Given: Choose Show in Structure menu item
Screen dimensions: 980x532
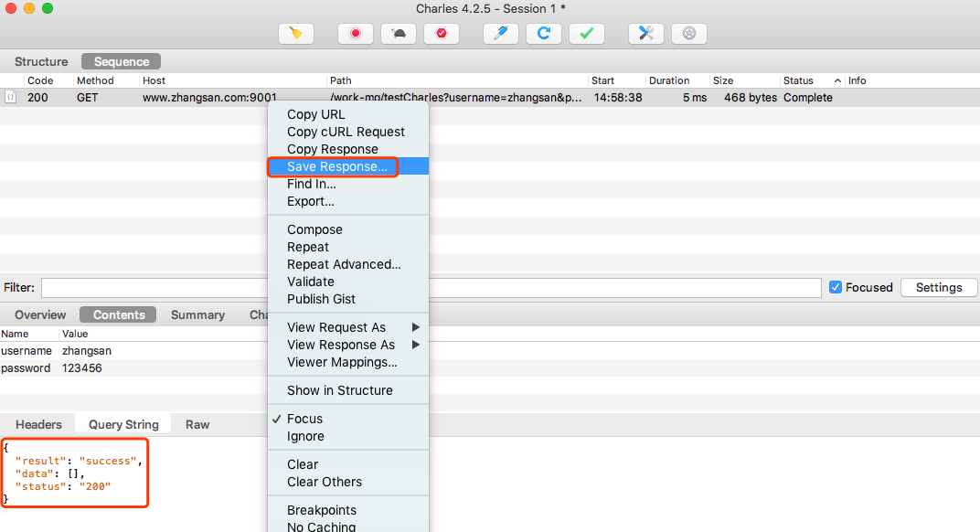Looking at the screenshot, I should (x=348, y=390).
